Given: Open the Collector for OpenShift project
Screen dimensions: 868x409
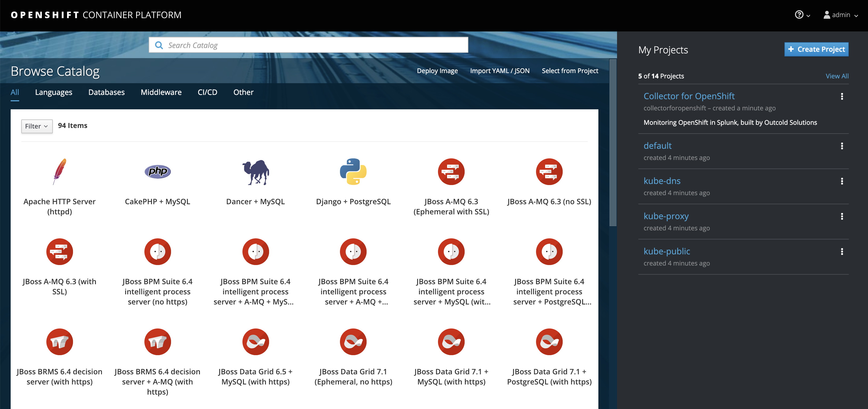Looking at the screenshot, I should coord(689,96).
